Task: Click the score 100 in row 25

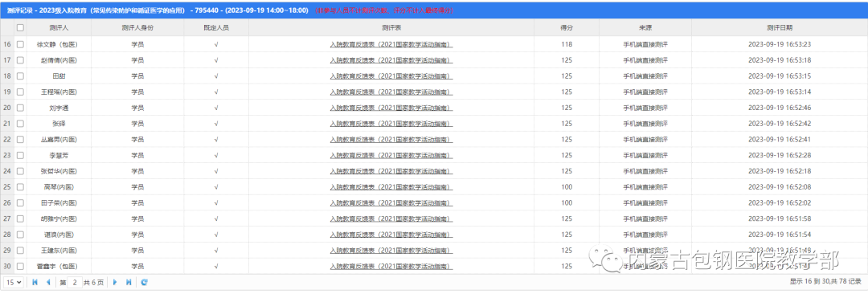Action: click(567, 187)
